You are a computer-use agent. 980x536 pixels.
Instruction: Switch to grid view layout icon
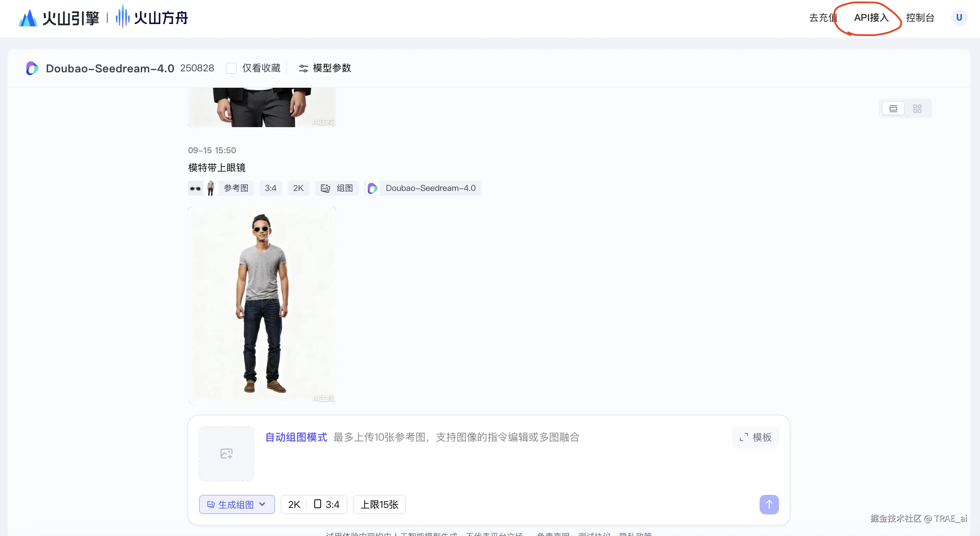(x=917, y=109)
